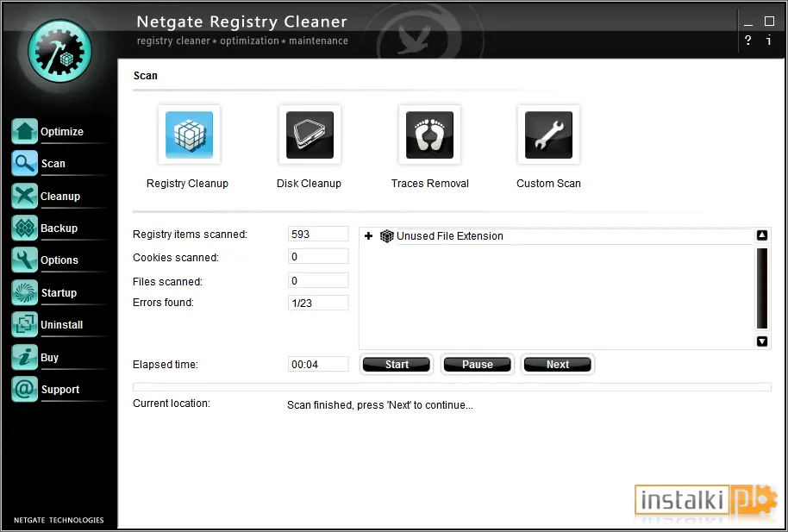Click the Netgate Technologies footer text

coord(59,520)
